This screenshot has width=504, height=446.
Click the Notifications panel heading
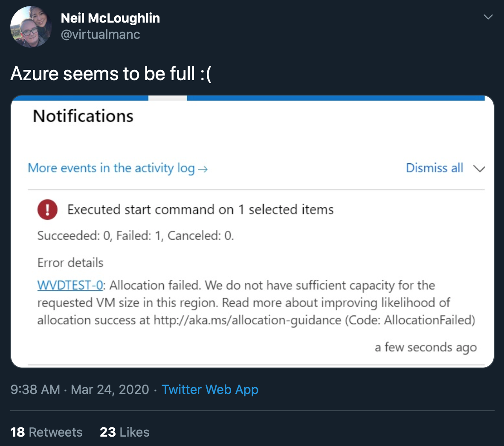tap(83, 116)
